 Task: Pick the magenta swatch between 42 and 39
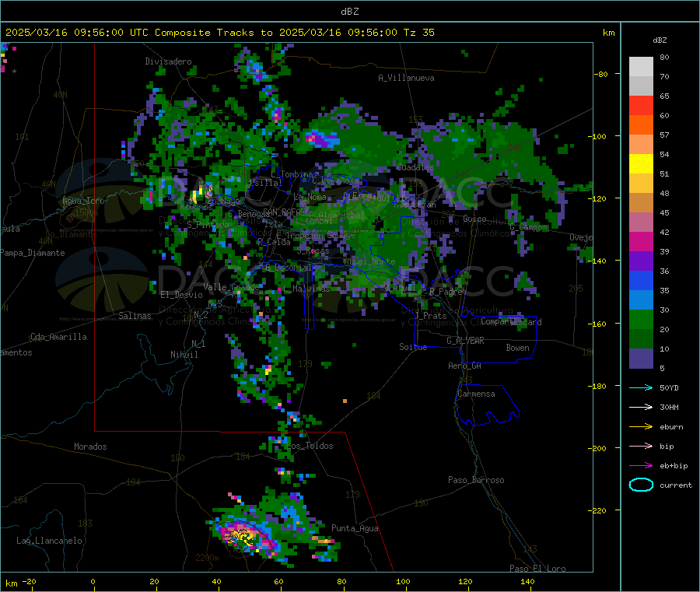[x=641, y=241]
